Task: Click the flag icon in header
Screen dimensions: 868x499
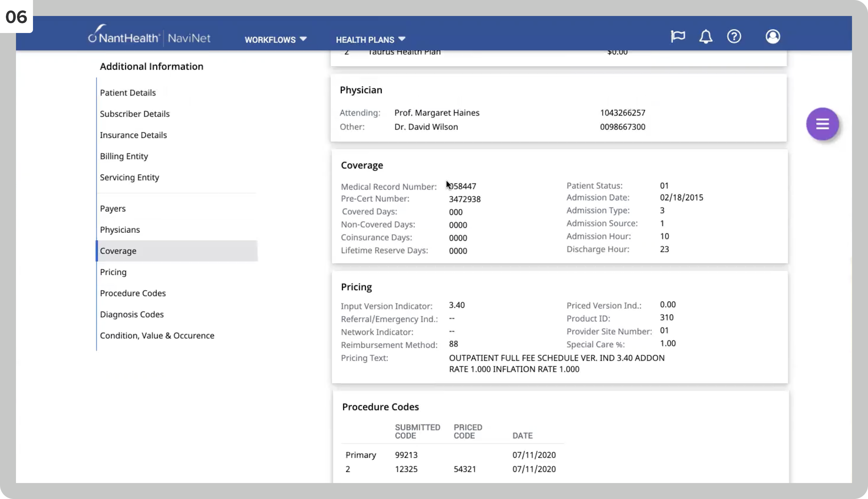Action: 678,36
